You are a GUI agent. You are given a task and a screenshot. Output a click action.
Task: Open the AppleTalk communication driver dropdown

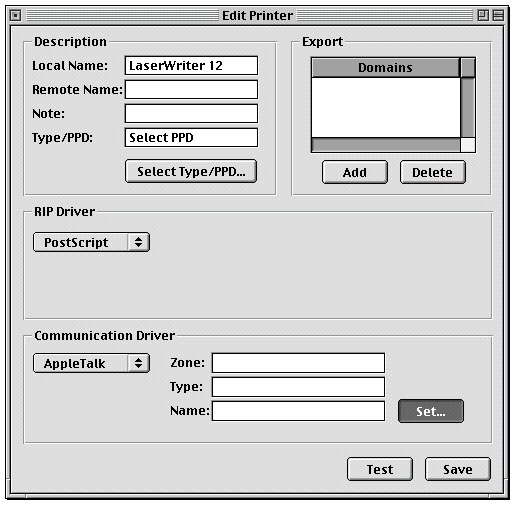coord(91,363)
